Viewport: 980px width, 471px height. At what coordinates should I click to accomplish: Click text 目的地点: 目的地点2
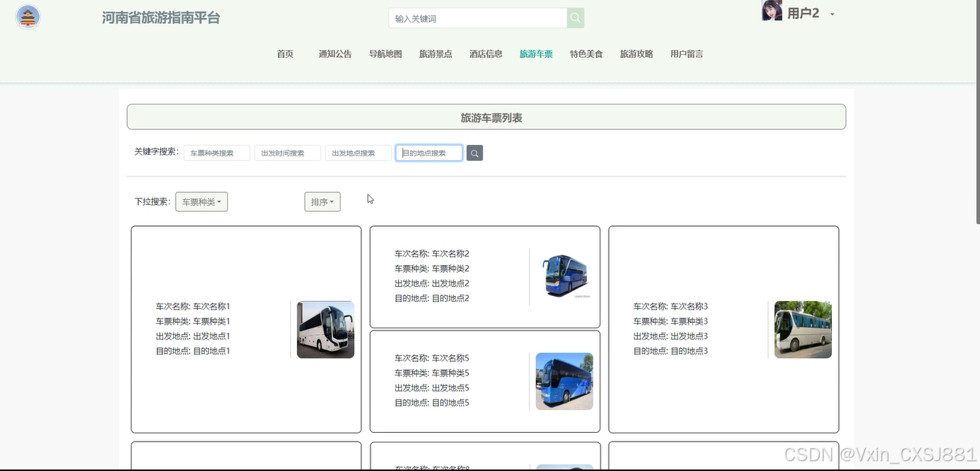point(432,299)
